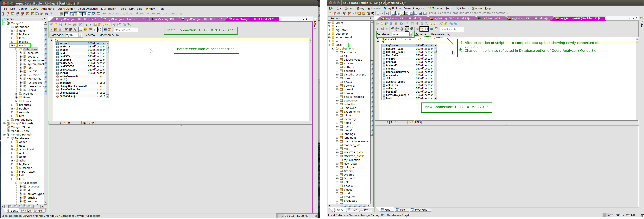Expand the Indexes folder in left tree
This screenshot has height=219, width=644.
coord(17,94)
